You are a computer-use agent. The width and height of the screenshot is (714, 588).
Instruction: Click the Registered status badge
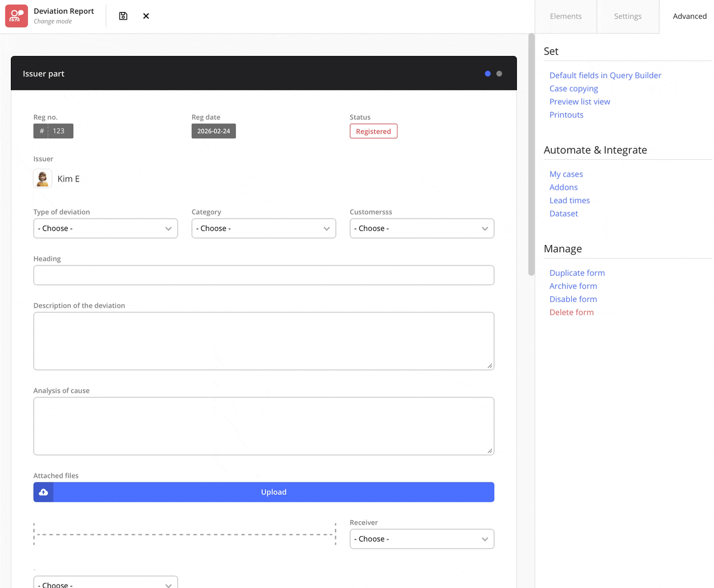pos(374,131)
